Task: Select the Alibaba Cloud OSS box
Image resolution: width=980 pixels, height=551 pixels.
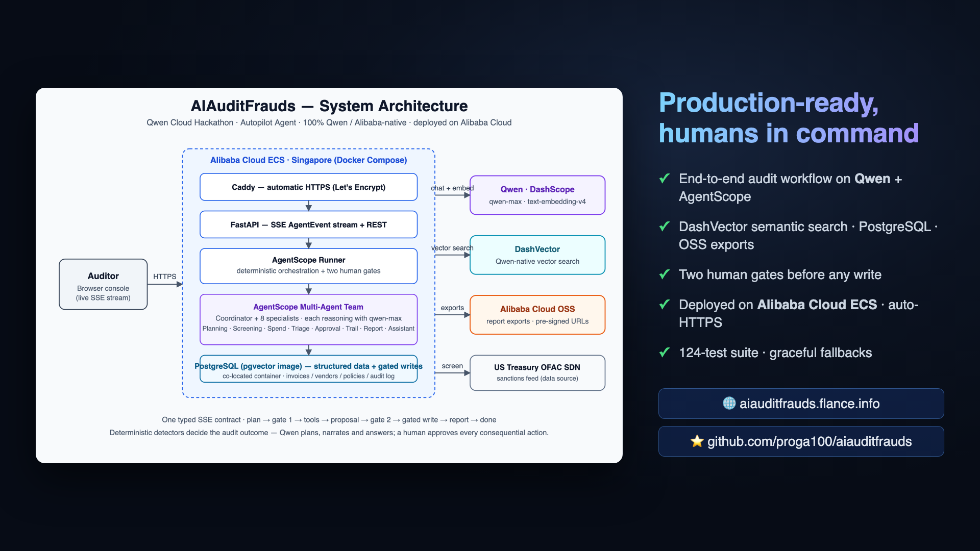Action: (537, 315)
